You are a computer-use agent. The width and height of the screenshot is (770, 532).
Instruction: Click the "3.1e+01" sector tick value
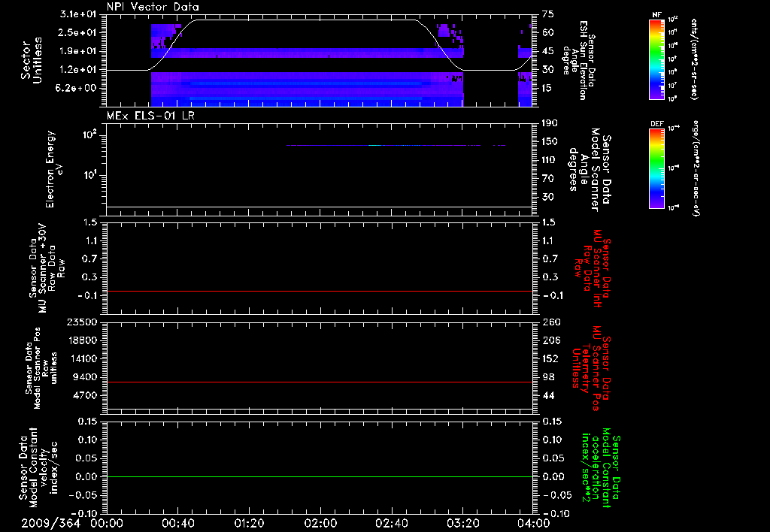coord(78,14)
